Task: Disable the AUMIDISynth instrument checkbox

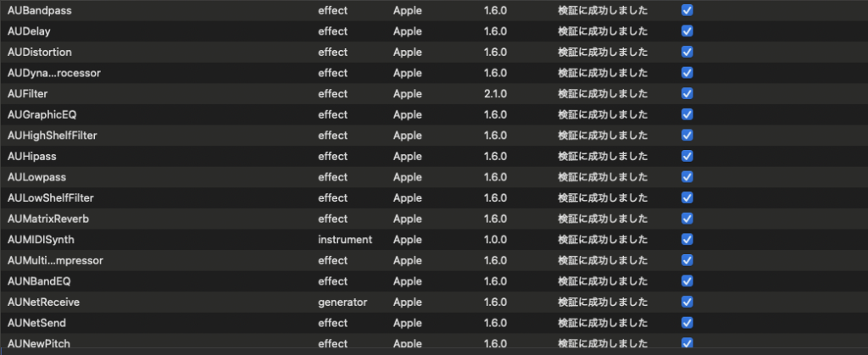Action: pyautogui.click(x=687, y=240)
